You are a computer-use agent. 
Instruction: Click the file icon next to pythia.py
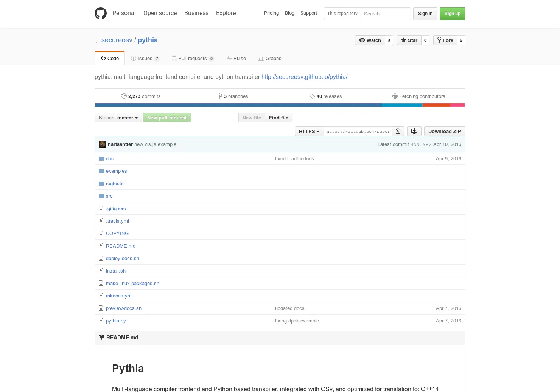coord(101,321)
